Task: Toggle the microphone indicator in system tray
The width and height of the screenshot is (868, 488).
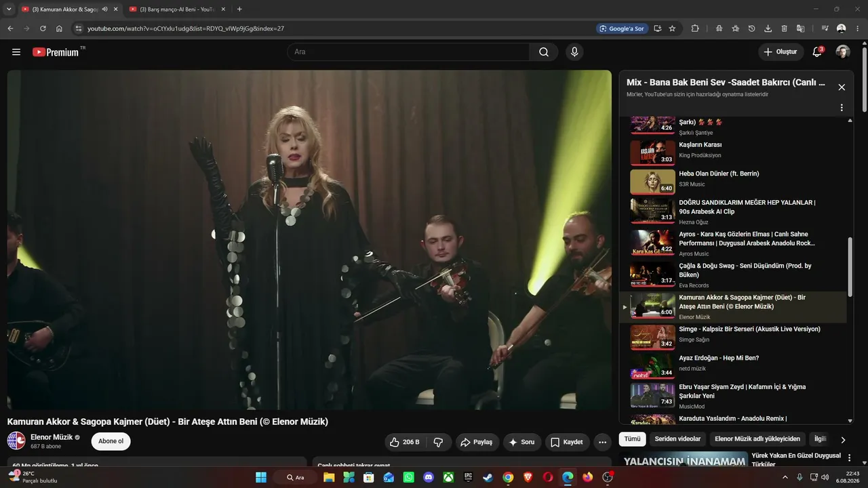Action: (x=800, y=477)
